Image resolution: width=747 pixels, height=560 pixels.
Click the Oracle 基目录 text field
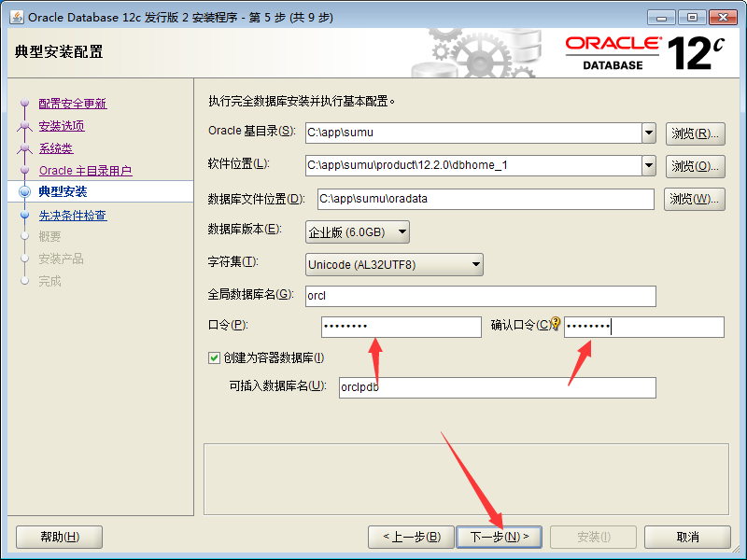coord(473,133)
